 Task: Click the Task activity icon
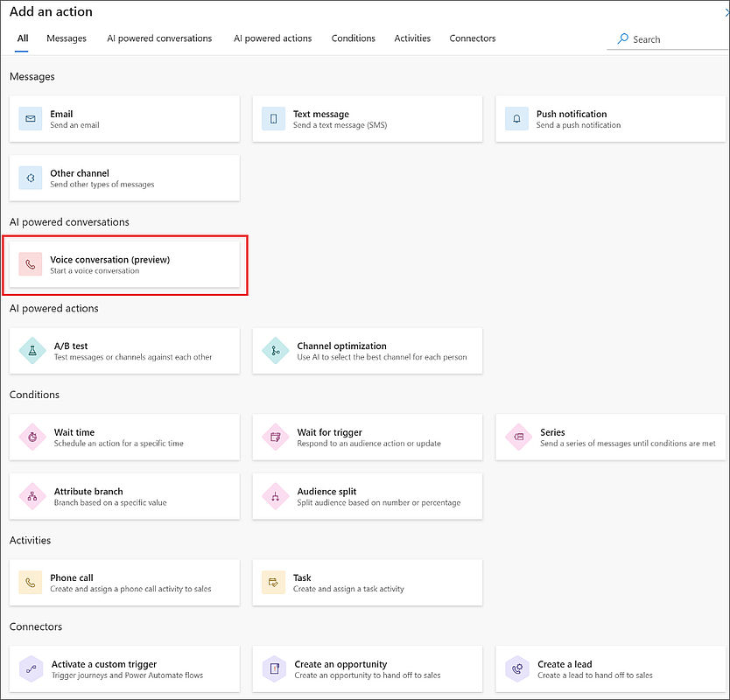[274, 583]
